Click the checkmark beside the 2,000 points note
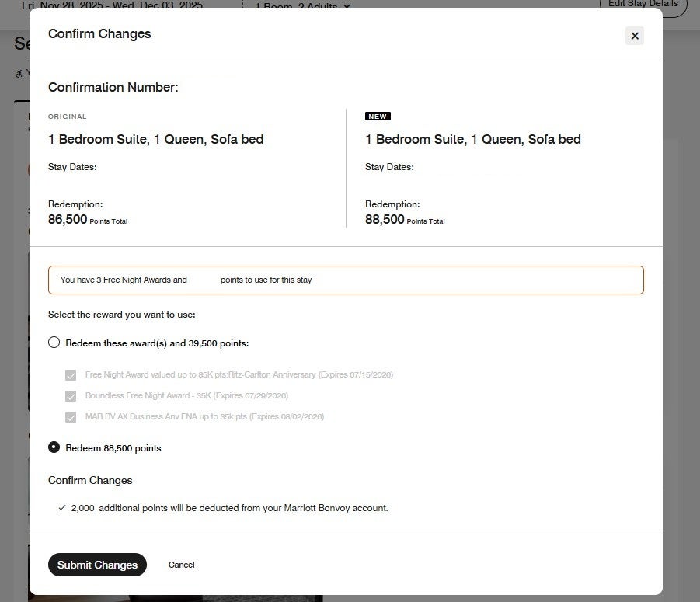The width and height of the screenshot is (700, 602). pyautogui.click(x=61, y=508)
